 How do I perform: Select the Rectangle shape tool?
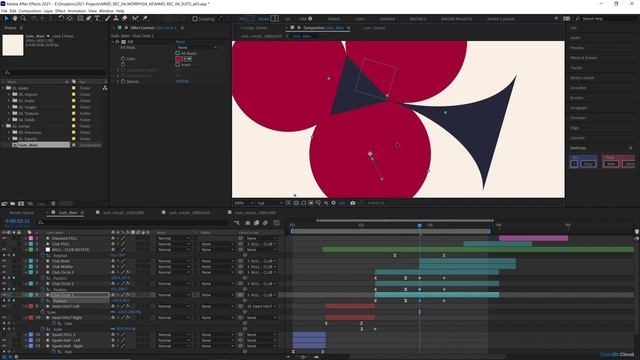[80, 18]
